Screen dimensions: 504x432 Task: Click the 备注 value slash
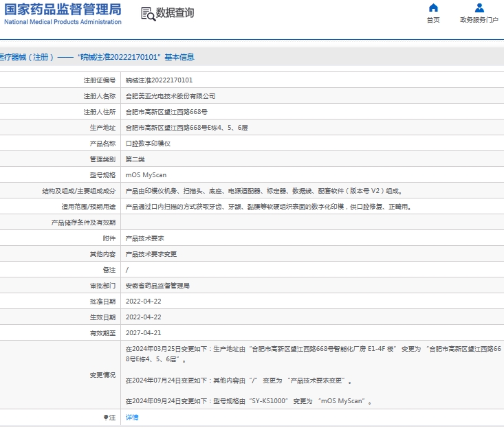[127, 270]
